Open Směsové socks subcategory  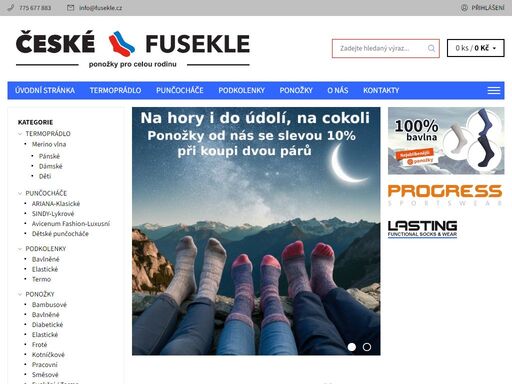coord(45,375)
